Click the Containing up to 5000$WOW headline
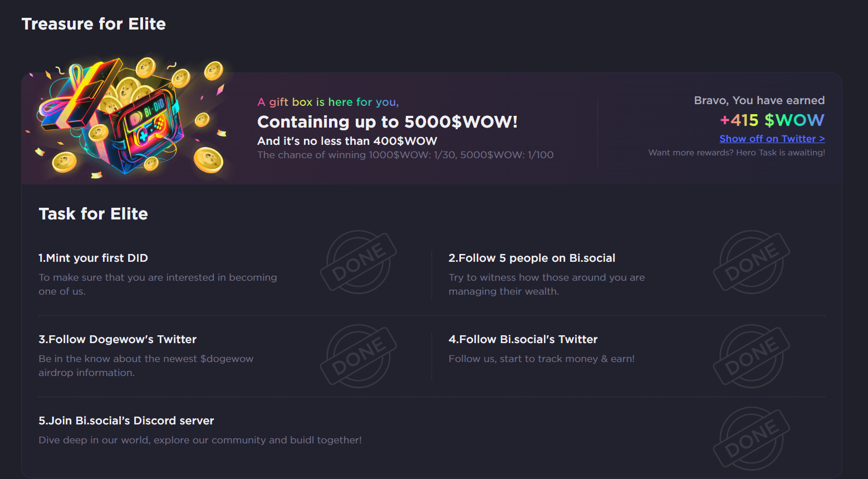The height and width of the screenshot is (479, 868). (x=387, y=122)
